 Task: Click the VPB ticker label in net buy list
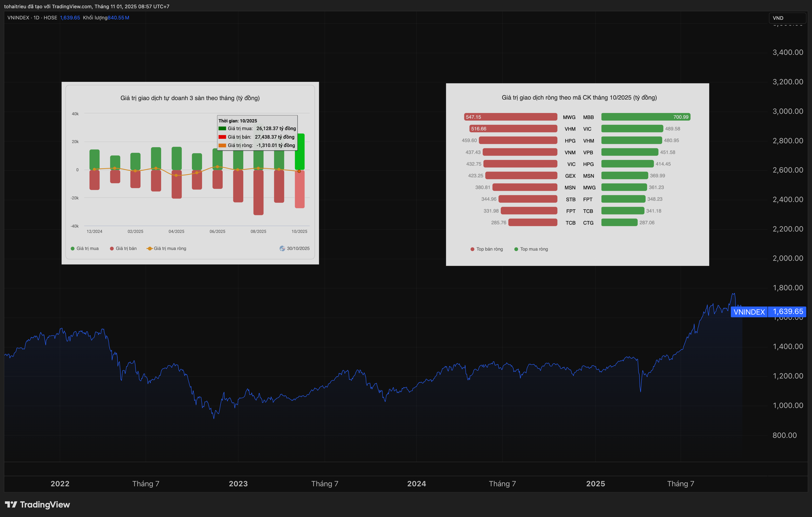[x=588, y=153]
